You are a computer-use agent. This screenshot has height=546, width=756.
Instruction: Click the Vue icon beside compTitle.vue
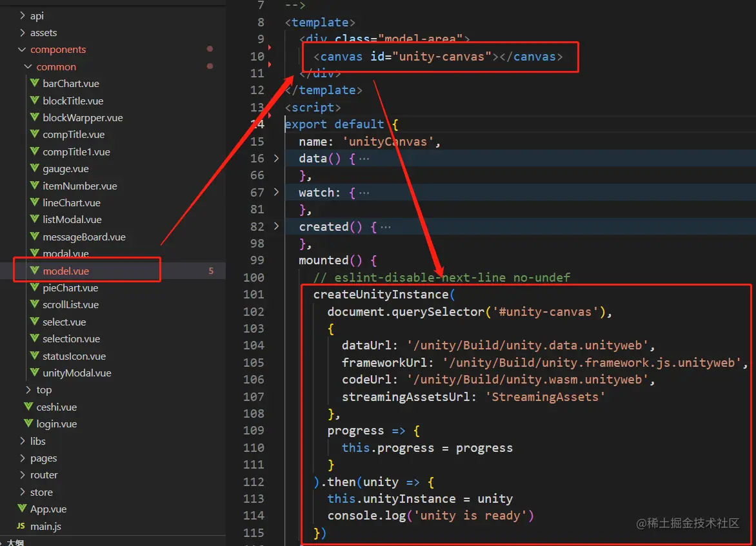pos(35,134)
